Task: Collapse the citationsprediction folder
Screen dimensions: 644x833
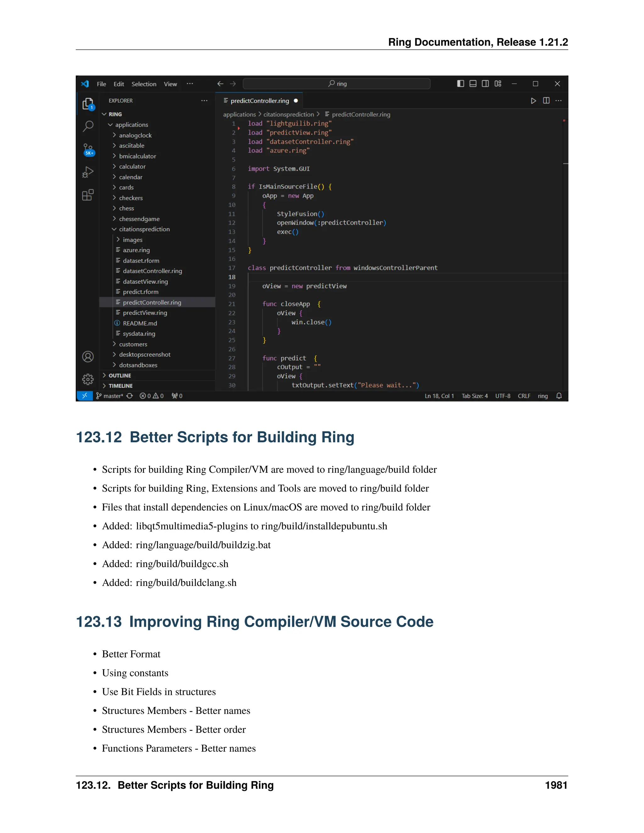Action: [144, 229]
